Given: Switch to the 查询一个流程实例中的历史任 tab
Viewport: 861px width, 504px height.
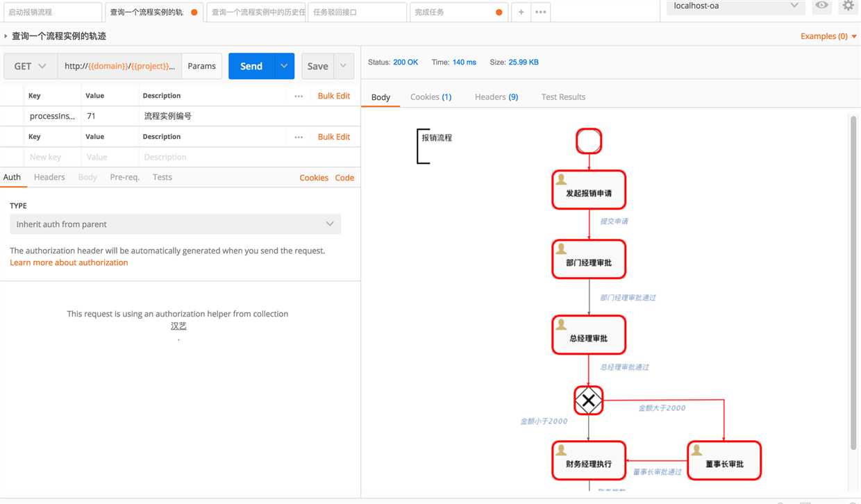Looking at the screenshot, I should (x=256, y=12).
